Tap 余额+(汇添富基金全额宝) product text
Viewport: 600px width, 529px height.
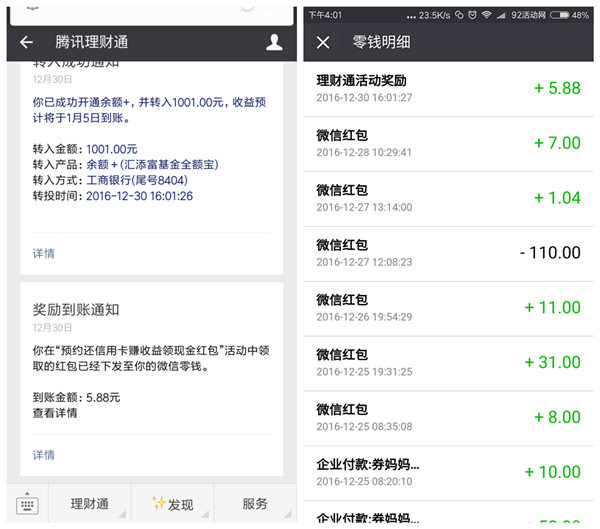152,165
